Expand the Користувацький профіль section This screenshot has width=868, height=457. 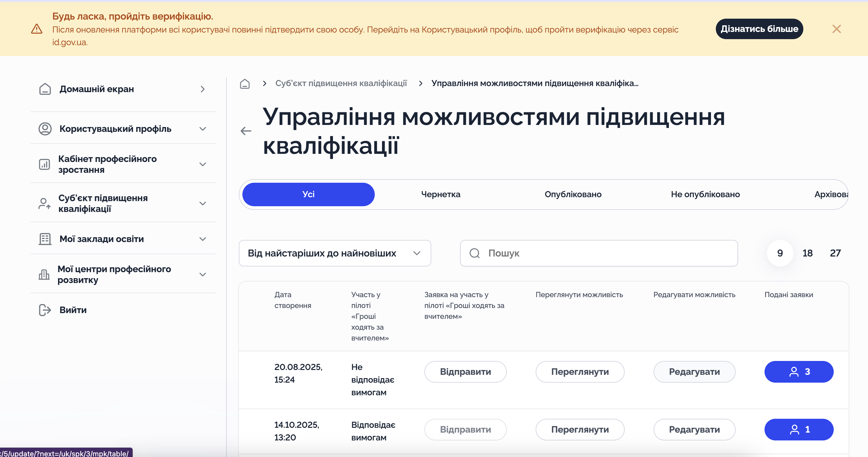tap(202, 129)
